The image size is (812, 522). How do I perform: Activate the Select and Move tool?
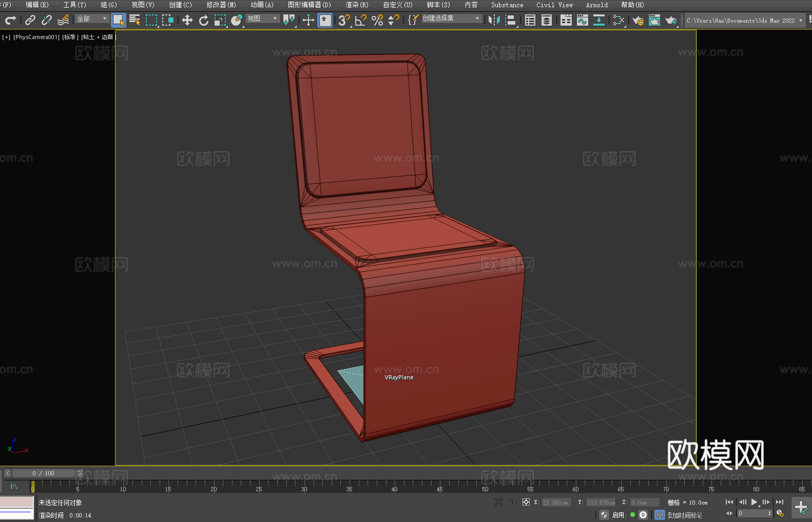187,20
